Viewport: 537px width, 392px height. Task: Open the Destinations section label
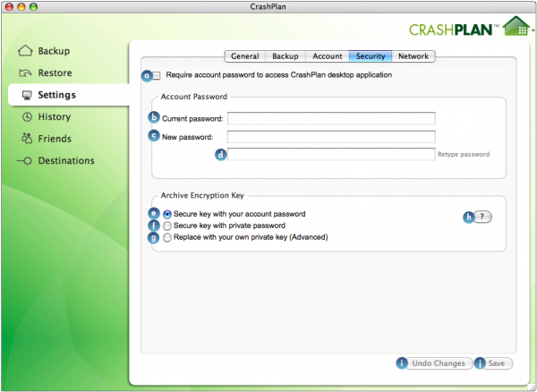[66, 160]
